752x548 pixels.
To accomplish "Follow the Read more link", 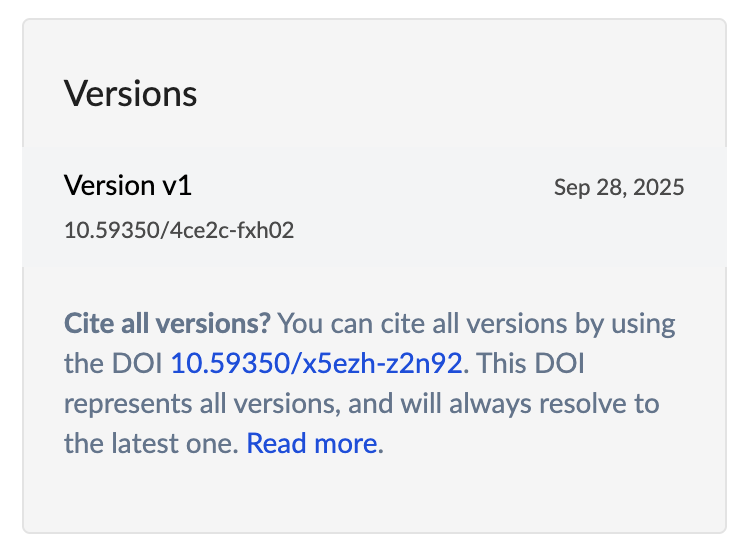I will coord(312,443).
